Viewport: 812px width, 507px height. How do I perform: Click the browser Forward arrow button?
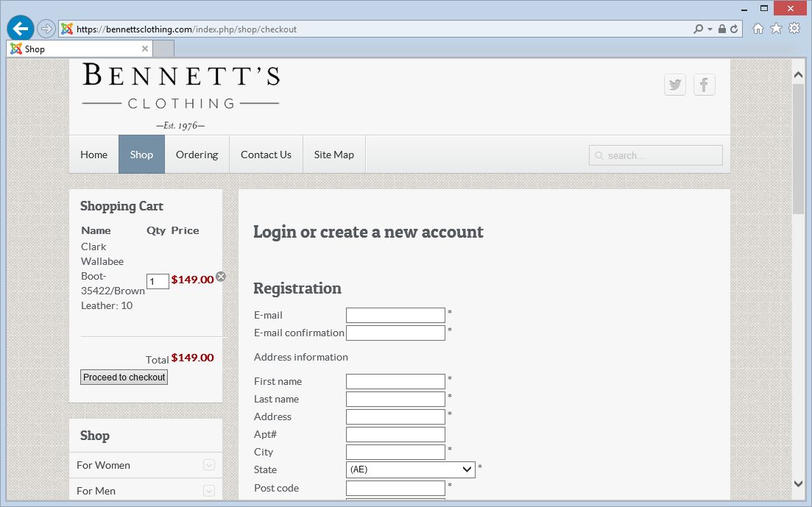coord(46,29)
